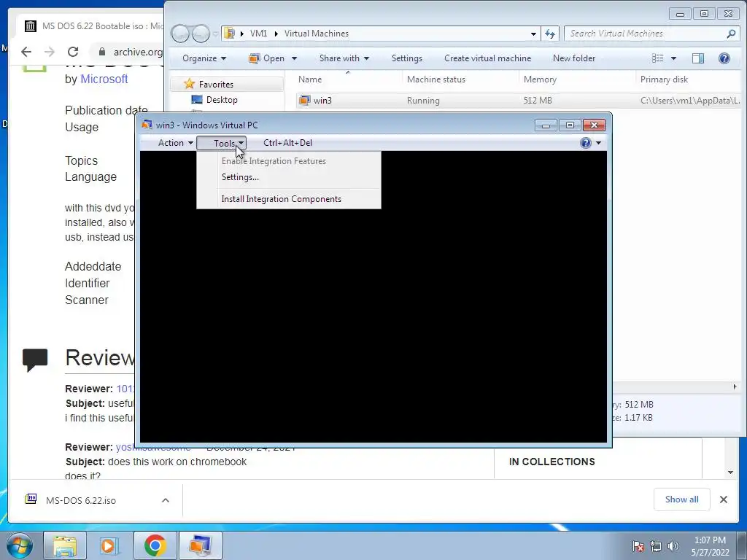Open the Windows Start menu
Image resolution: width=747 pixels, height=560 pixels.
(20, 545)
